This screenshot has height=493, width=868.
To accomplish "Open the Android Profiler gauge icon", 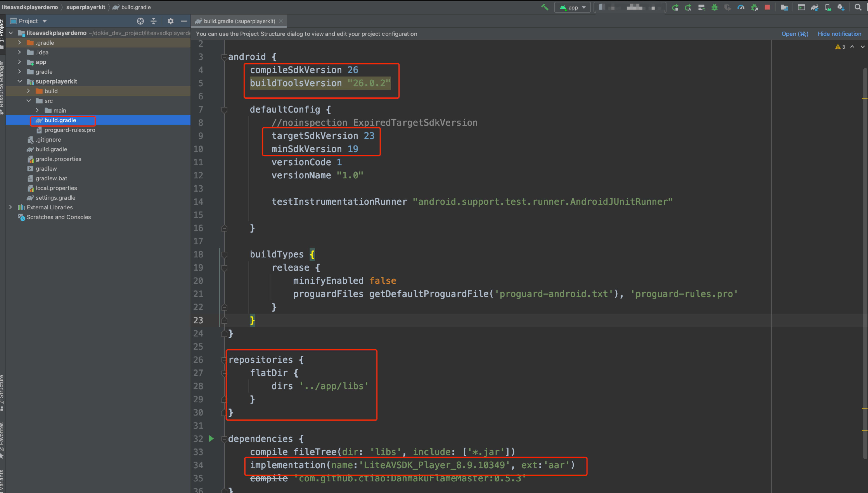I will (741, 7).
